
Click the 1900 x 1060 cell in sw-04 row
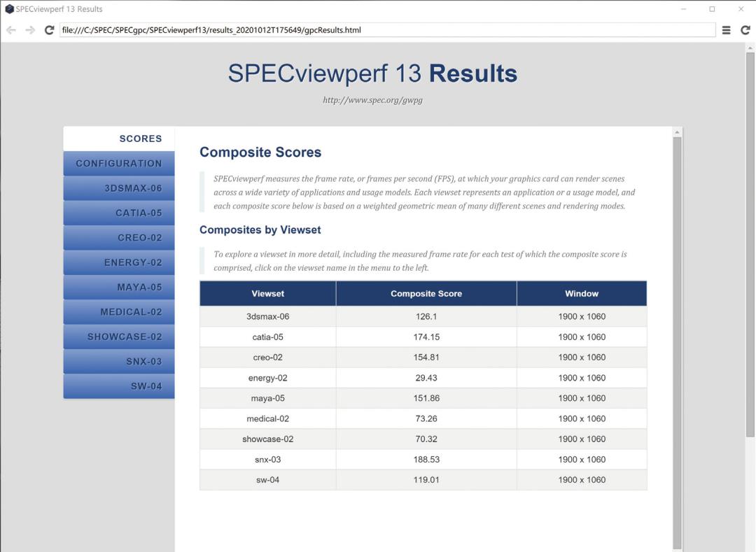(582, 480)
